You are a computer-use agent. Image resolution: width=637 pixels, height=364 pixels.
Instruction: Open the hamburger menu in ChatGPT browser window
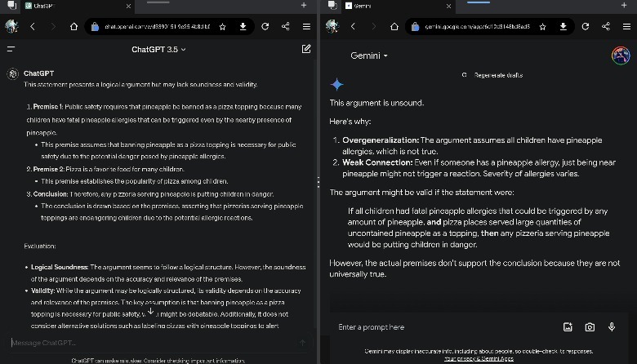307,26
